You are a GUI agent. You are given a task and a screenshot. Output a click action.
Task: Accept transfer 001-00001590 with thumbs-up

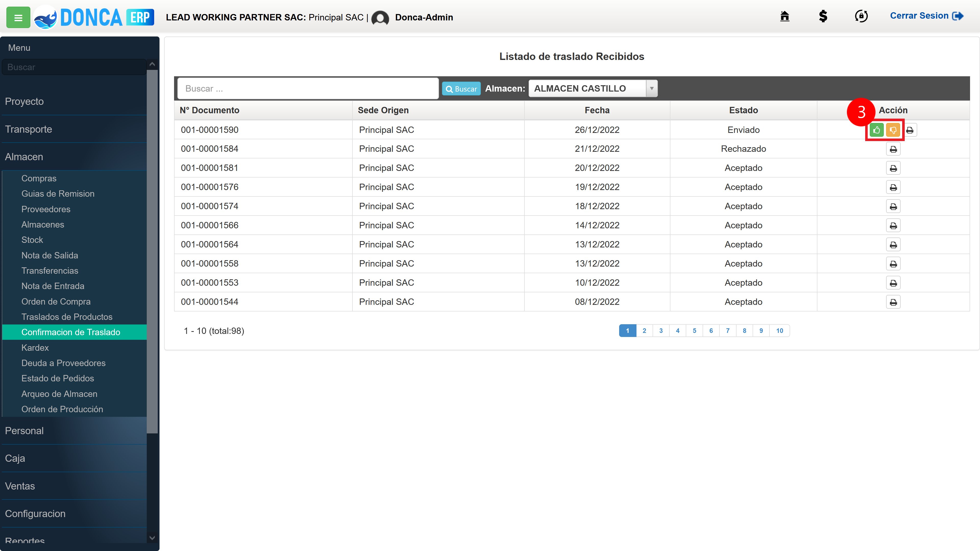coord(877,130)
